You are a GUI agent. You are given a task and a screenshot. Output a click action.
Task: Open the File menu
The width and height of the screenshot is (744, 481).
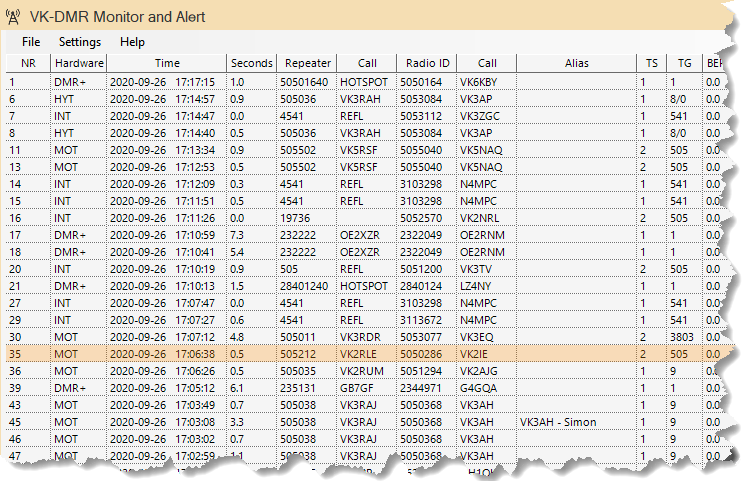[x=31, y=42]
